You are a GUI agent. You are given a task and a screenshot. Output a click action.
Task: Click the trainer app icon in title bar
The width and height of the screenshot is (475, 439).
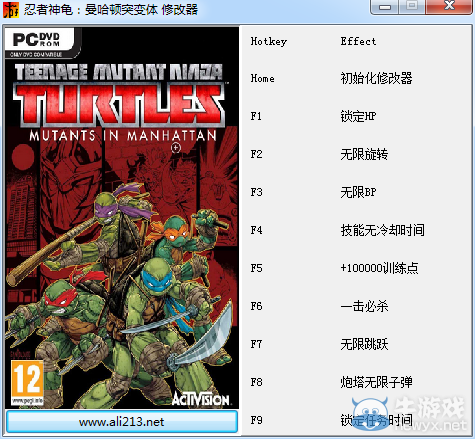point(11,9)
